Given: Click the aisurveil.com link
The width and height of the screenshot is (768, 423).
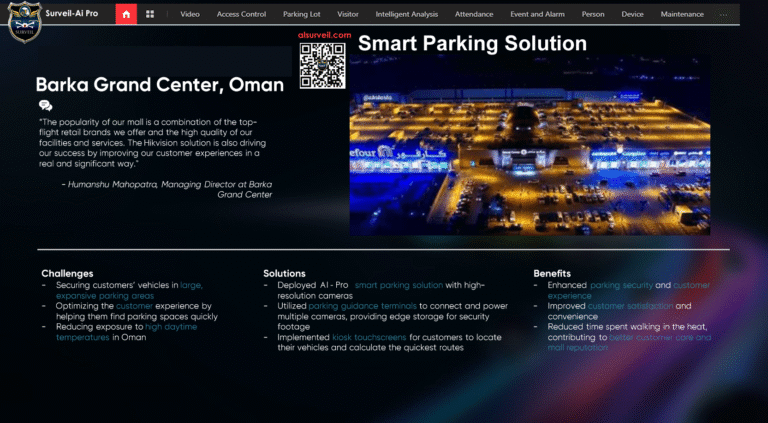Looking at the screenshot, I should click(324, 35).
